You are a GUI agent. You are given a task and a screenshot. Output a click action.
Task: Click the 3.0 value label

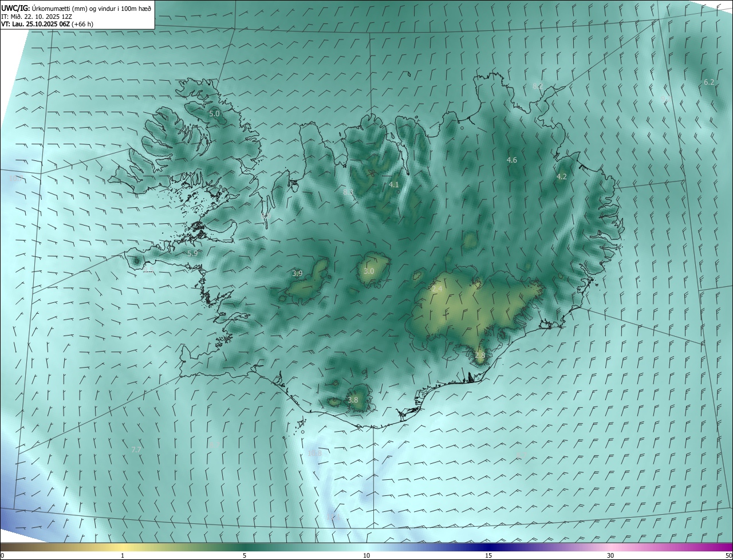click(x=369, y=271)
